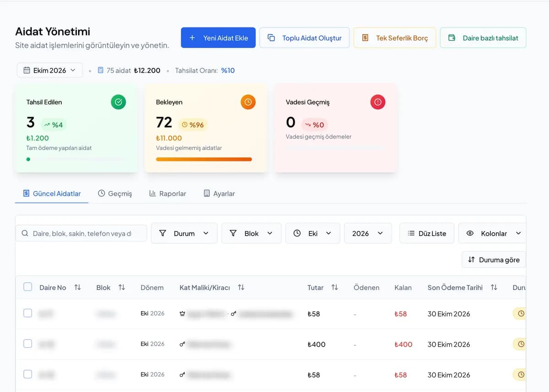Click the sort arrows beside Tutar
Screen dimensions: 549x392
[x=334, y=287]
